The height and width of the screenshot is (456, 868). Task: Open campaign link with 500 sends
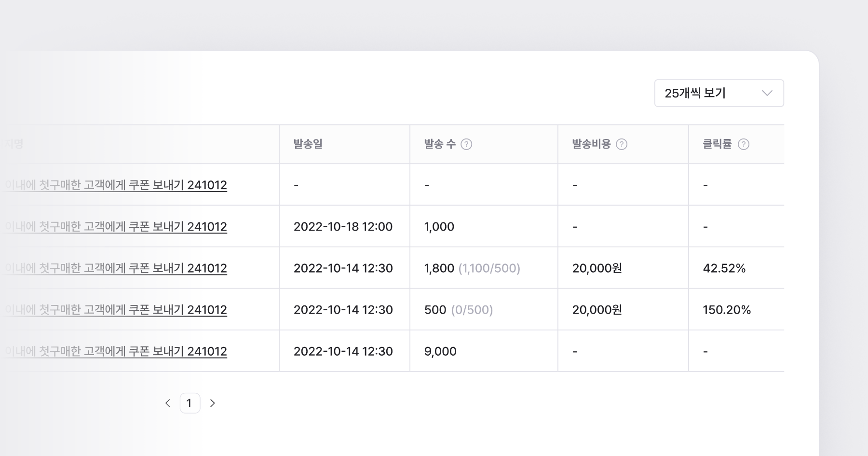click(x=116, y=310)
